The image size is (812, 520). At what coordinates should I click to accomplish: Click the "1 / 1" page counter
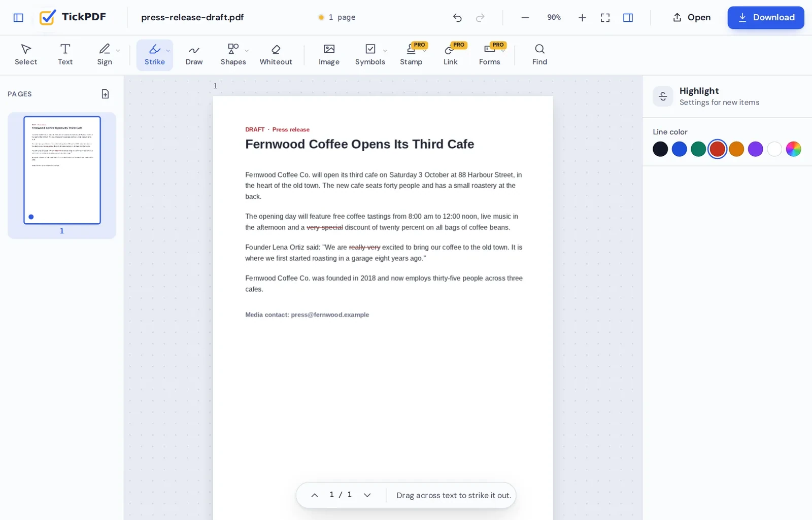341,495
